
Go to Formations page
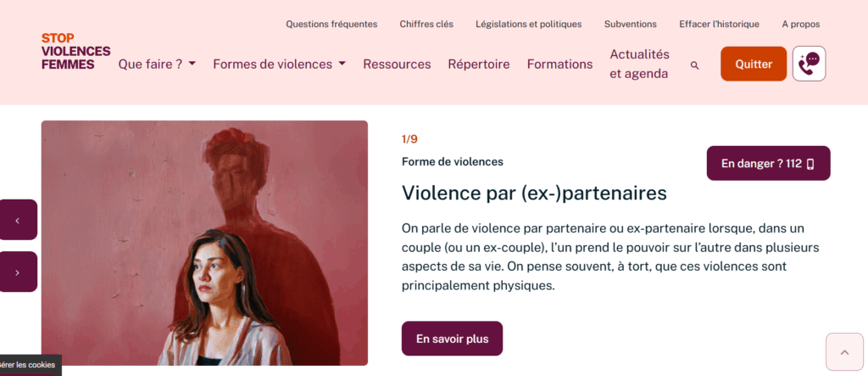[x=559, y=64]
